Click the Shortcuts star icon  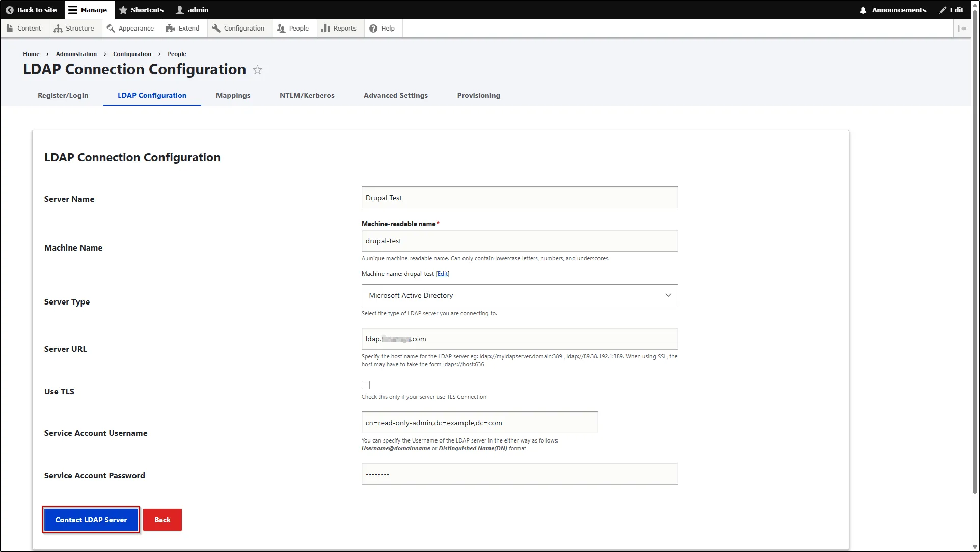(x=122, y=10)
